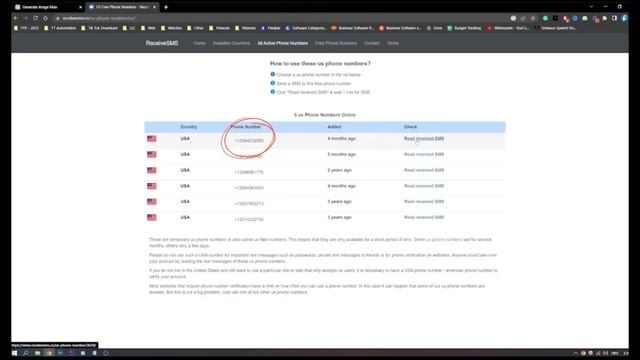Click the flag icon in the 2 years ago row
640x360 pixels.
click(151, 170)
